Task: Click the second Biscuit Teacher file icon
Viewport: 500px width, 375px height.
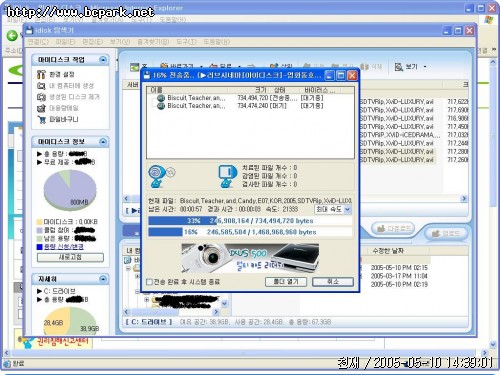Action: (161, 106)
